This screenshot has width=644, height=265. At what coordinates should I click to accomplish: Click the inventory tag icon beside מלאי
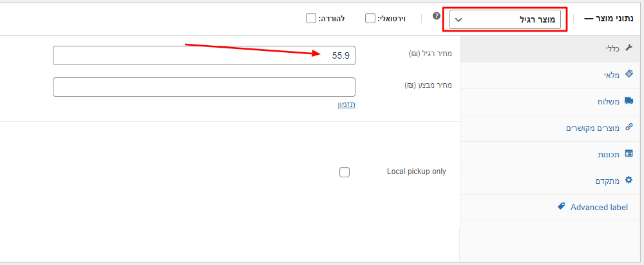point(629,75)
